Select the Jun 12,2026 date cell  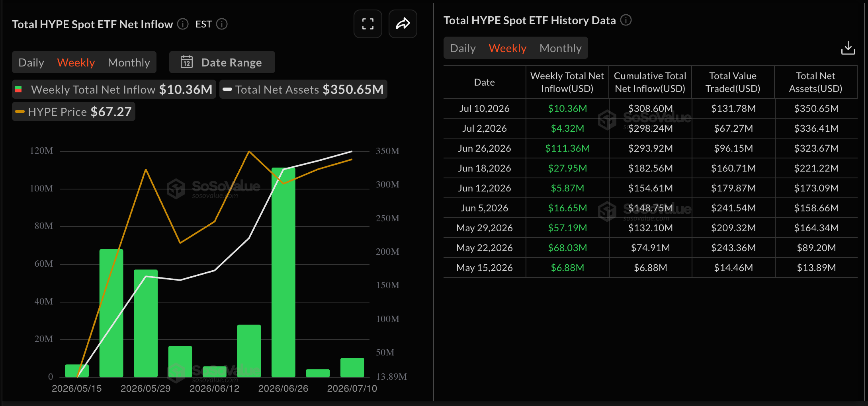coord(485,188)
